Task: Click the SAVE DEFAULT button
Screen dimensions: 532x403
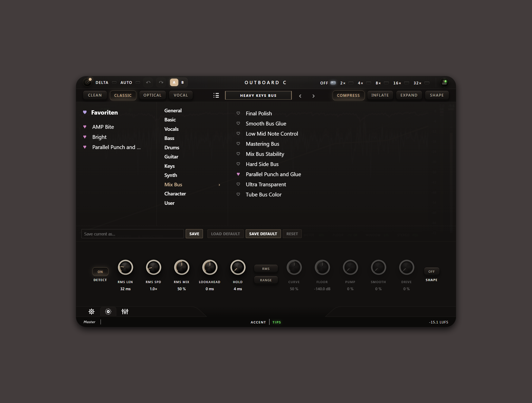Action: [263, 234]
